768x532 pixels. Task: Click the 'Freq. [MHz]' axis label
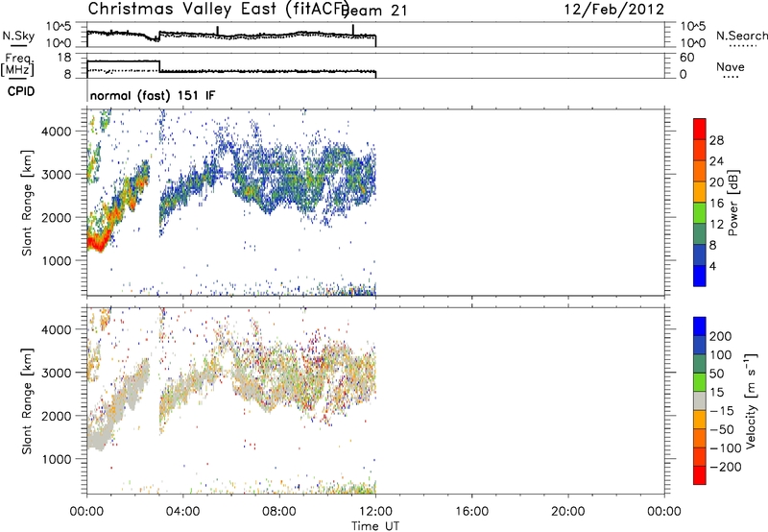pos(18,65)
